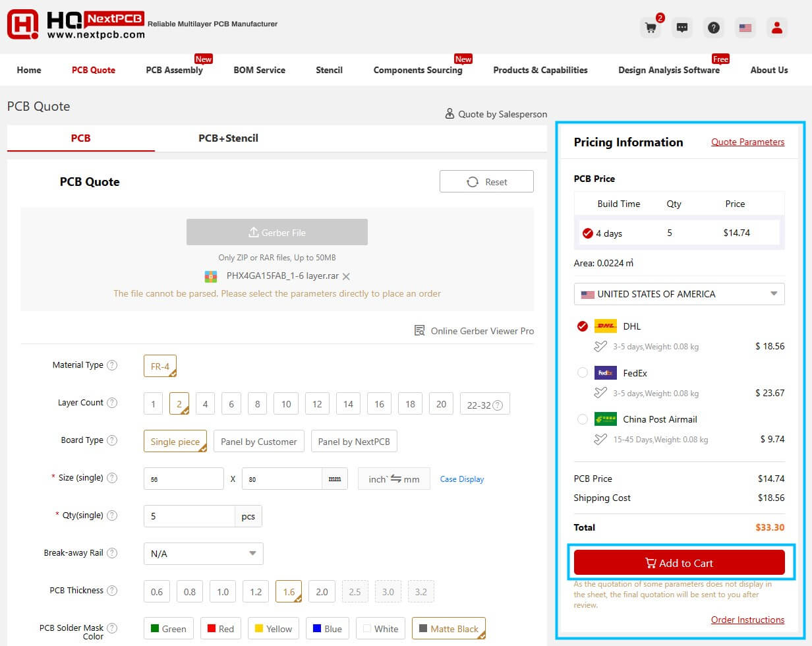Click the chat message icon in header
This screenshot has height=646, width=812.
pyautogui.click(x=682, y=28)
